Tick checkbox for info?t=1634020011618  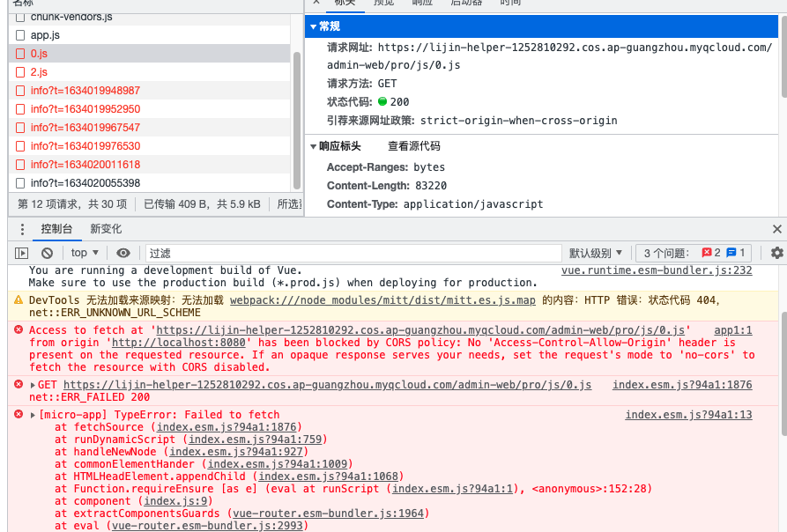click(x=20, y=165)
